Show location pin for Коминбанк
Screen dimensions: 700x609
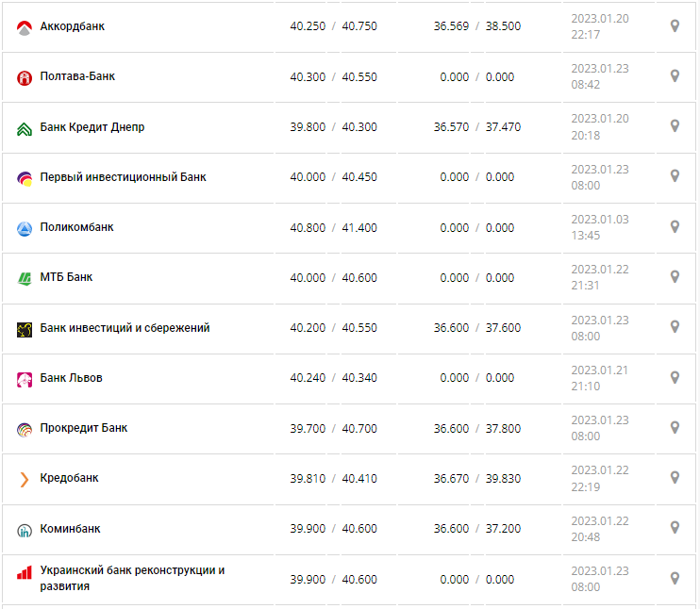675,528
